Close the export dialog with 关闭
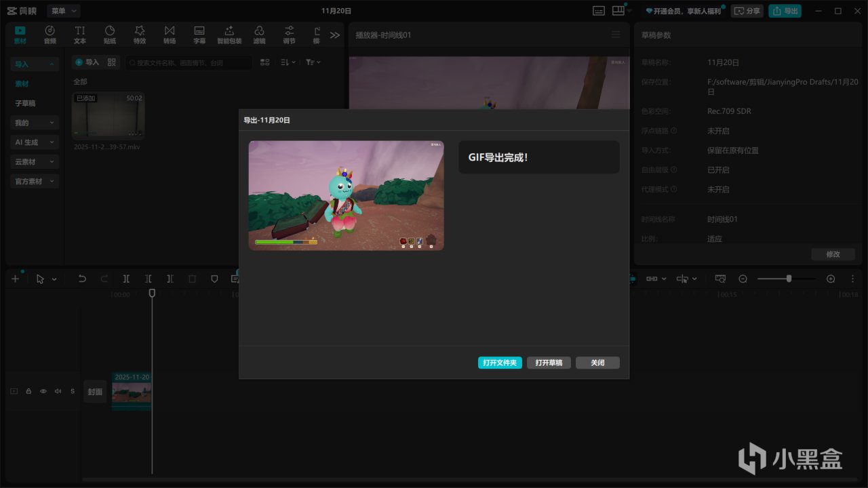Image resolution: width=868 pixels, height=488 pixels. click(x=597, y=363)
